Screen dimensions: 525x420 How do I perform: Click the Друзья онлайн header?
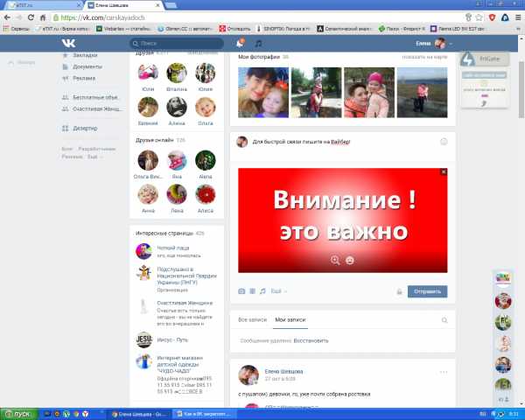[154, 140]
